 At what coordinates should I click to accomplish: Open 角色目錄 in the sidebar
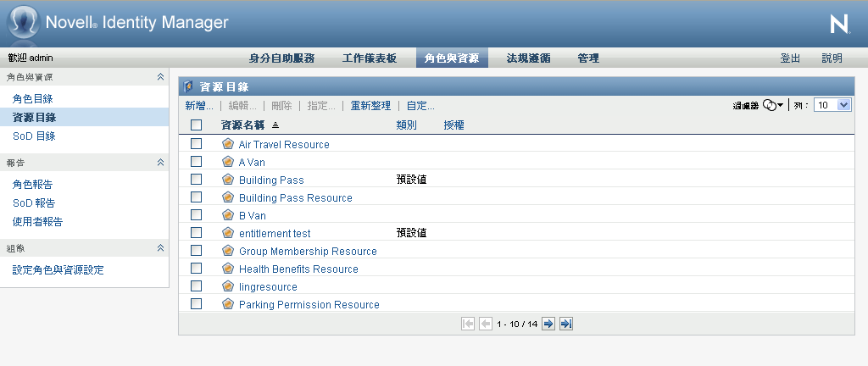click(33, 99)
